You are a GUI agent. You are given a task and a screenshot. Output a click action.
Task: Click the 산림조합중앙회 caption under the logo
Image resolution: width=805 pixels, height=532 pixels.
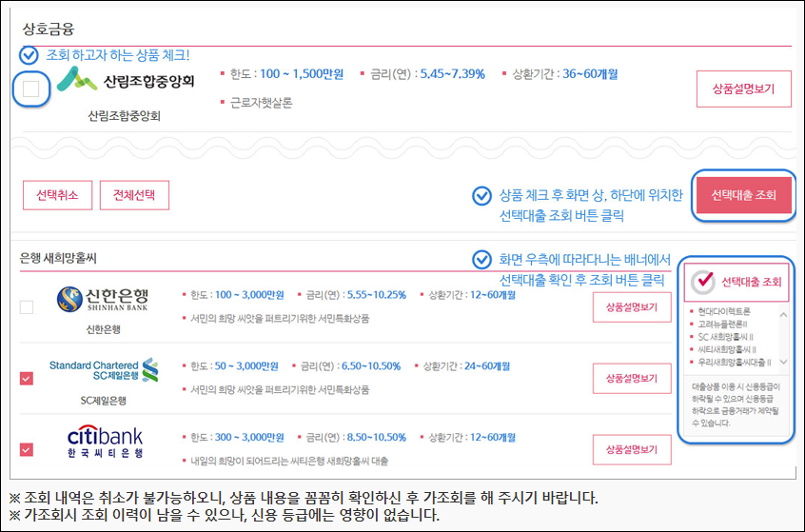[x=125, y=116]
